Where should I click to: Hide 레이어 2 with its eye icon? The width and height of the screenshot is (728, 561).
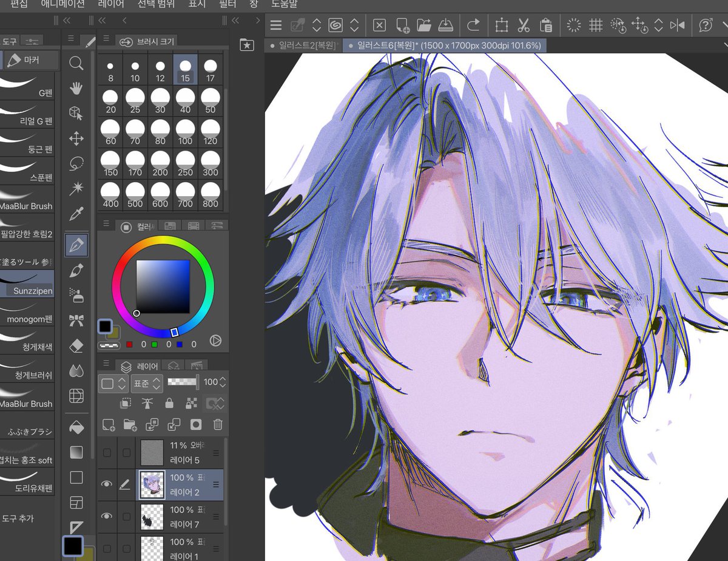[x=107, y=484]
